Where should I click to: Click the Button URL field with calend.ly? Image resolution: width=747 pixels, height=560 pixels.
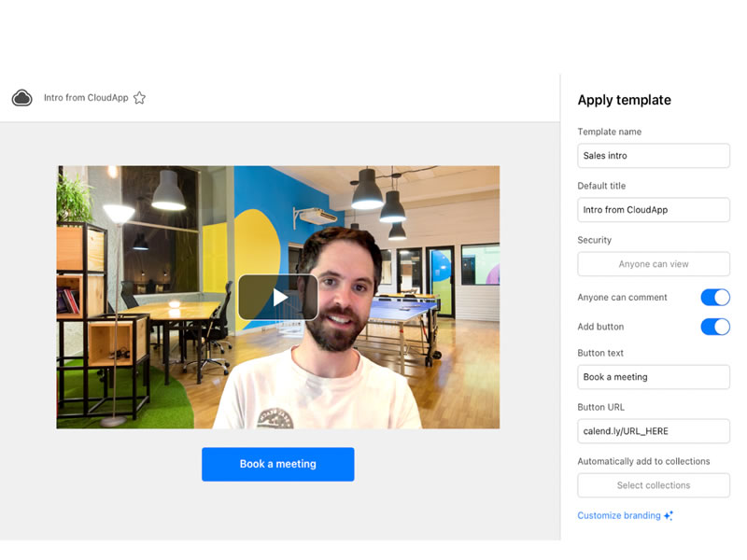653,431
